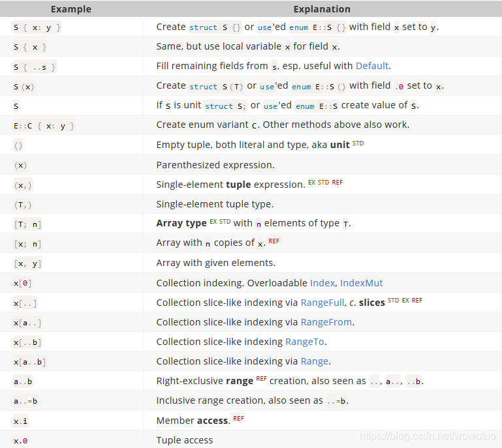Click the Explanation column header
This screenshot has height=448, width=502.
tap(322, 9)
